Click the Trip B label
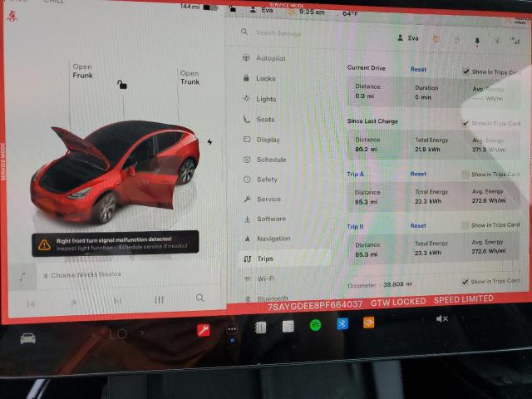532x399 pixels. [x=355, y=226]
